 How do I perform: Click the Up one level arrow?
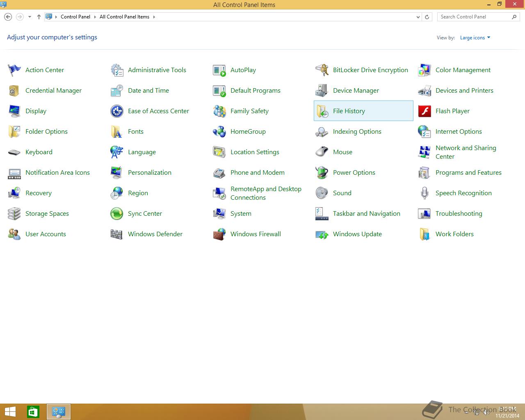point(39,17)
